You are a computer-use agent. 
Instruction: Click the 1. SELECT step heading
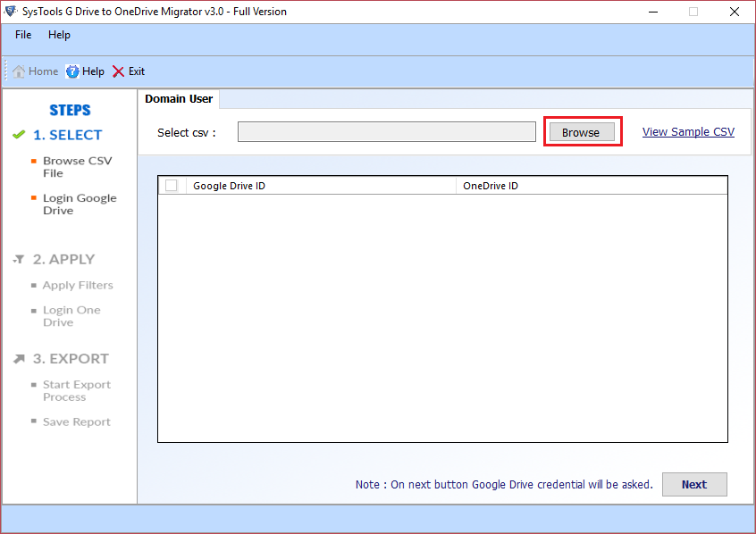point(68,135)
